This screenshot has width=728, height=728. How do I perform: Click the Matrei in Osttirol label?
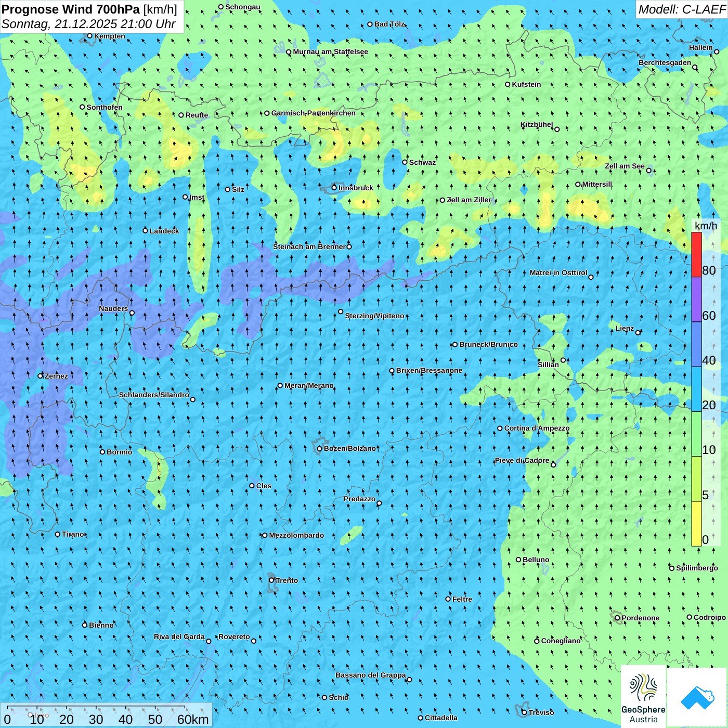tap(558, 272)
